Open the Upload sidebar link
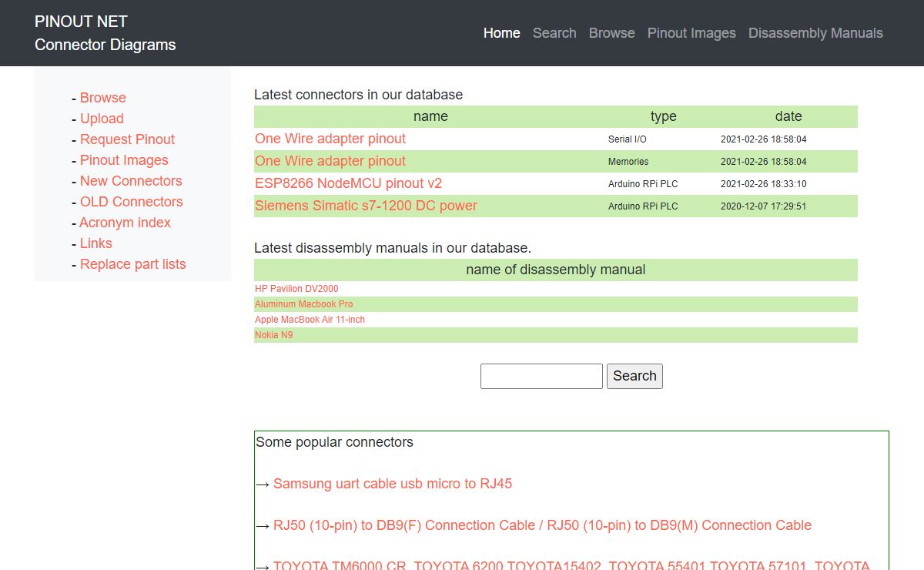 click(x=102, y=119)
